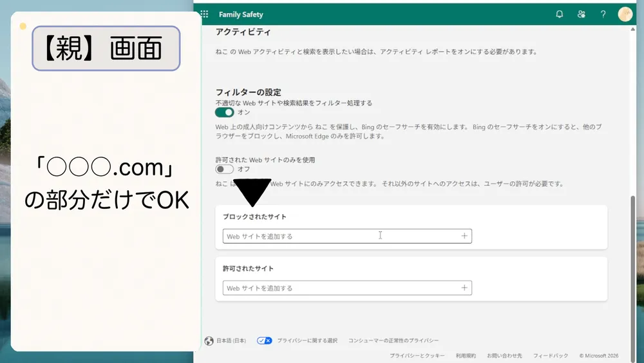This screenshot has height=363, width=644.
Task: Click the plus icon for blocked sites
Action: tap(464, 236)
